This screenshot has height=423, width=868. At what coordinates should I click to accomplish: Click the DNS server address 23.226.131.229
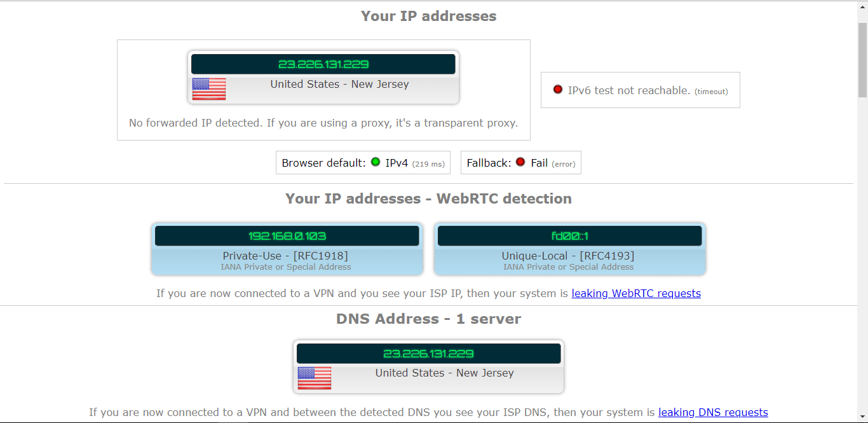click(x=429, y=353)
